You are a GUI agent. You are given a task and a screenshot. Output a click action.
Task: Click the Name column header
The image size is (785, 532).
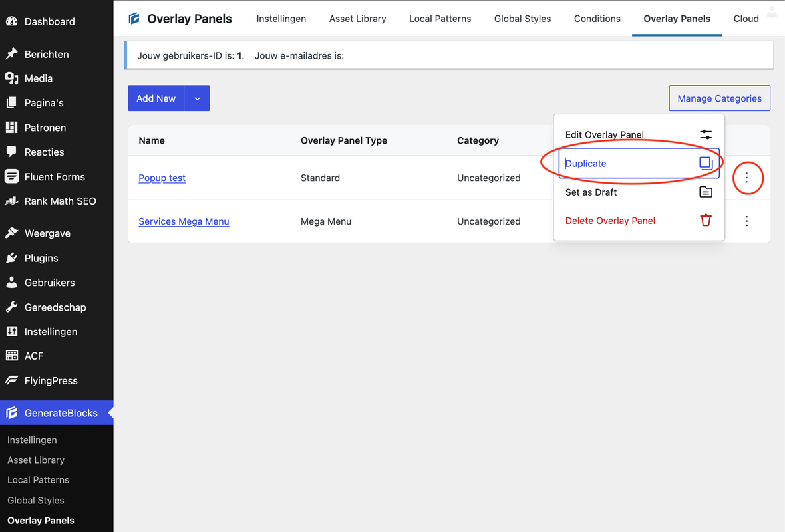[x=152, y=140]
